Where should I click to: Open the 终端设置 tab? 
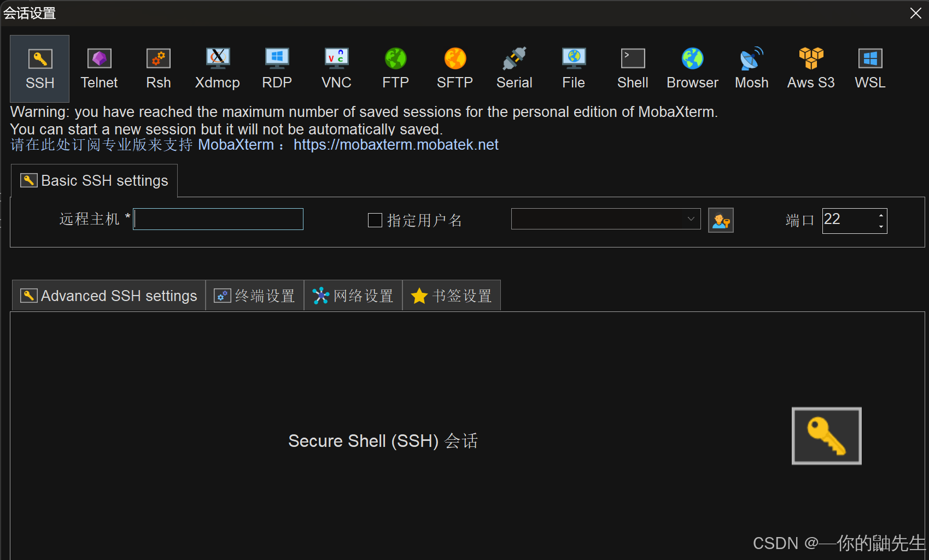[x=255, y=296]
